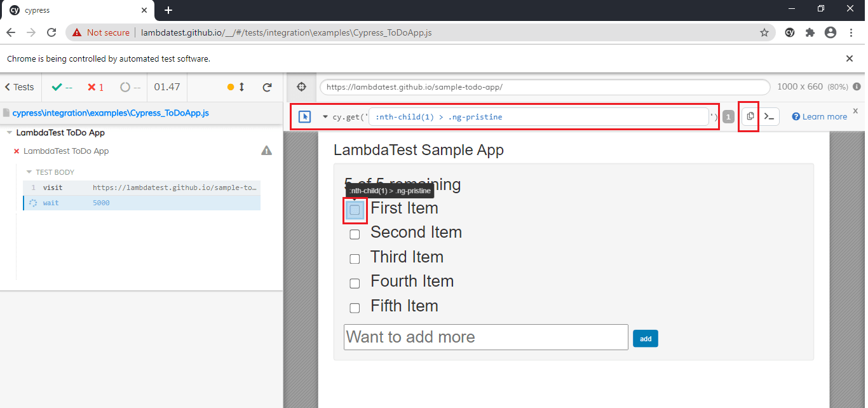This screenshot has height=408, width=868.
Task: Rerun all tests with reload icon
Action: [267, 87]
